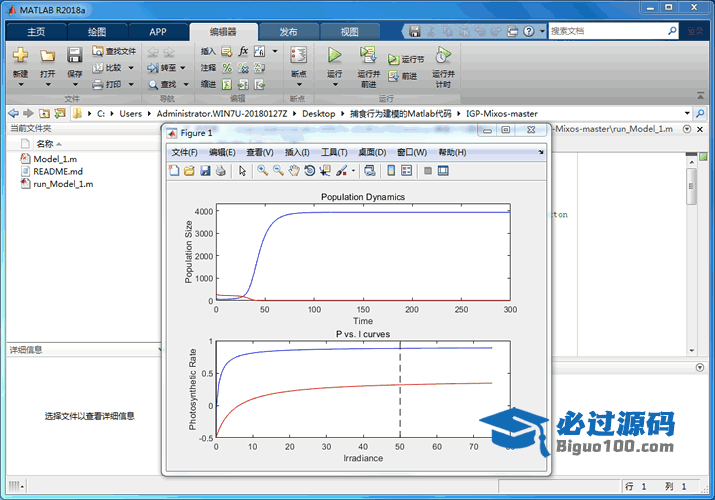This screenshot has height=500, width=715.
Task: Open dropdown arrow under Open (打开)
Action: [48, 85]
